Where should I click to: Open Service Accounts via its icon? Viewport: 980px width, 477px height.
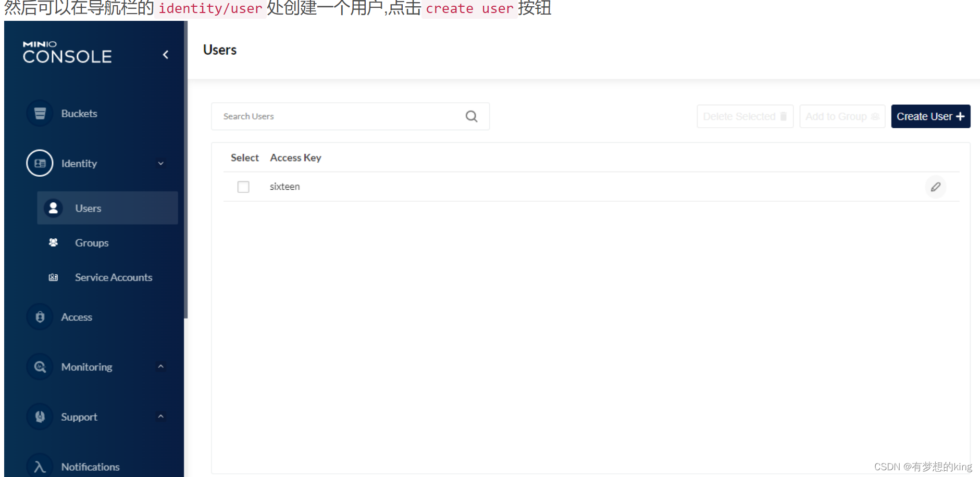(x=53, y=277)
